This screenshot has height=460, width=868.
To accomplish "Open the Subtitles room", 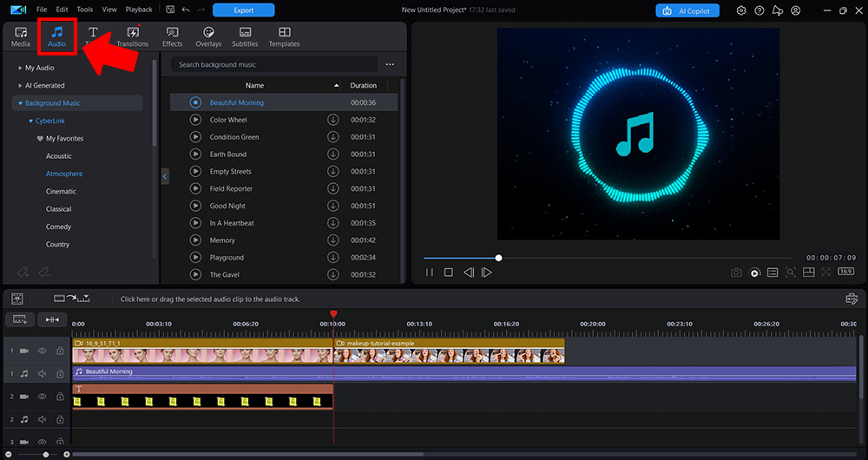I will [x=245, y=36].
